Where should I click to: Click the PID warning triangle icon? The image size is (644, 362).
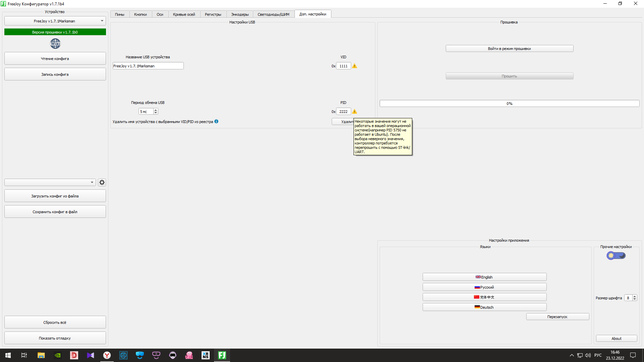[x=355, y=112]
